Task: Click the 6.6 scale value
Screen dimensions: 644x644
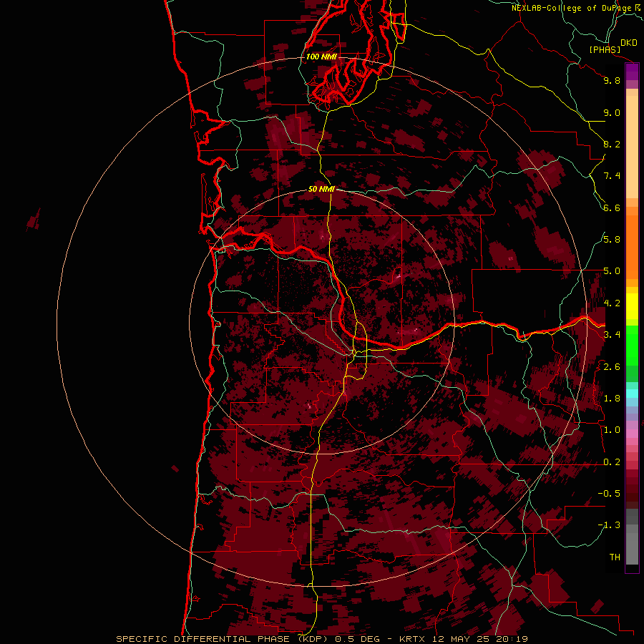Action: coord(612,208)
